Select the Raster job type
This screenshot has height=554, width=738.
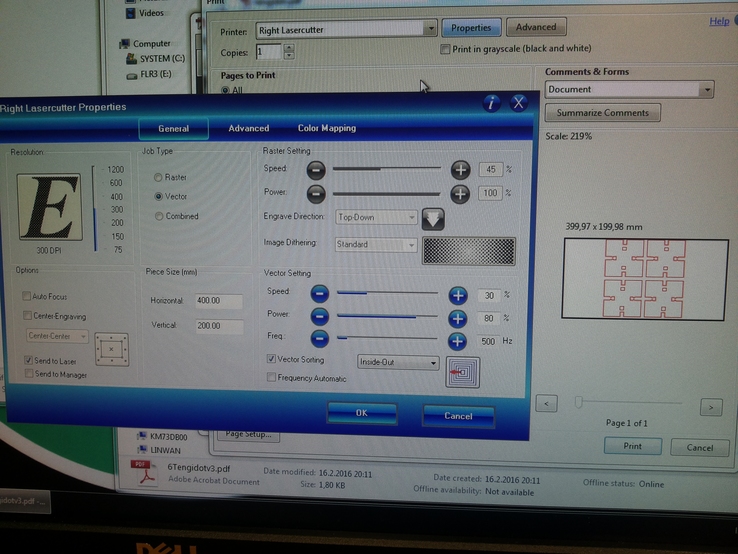click(x=158, y=177)
